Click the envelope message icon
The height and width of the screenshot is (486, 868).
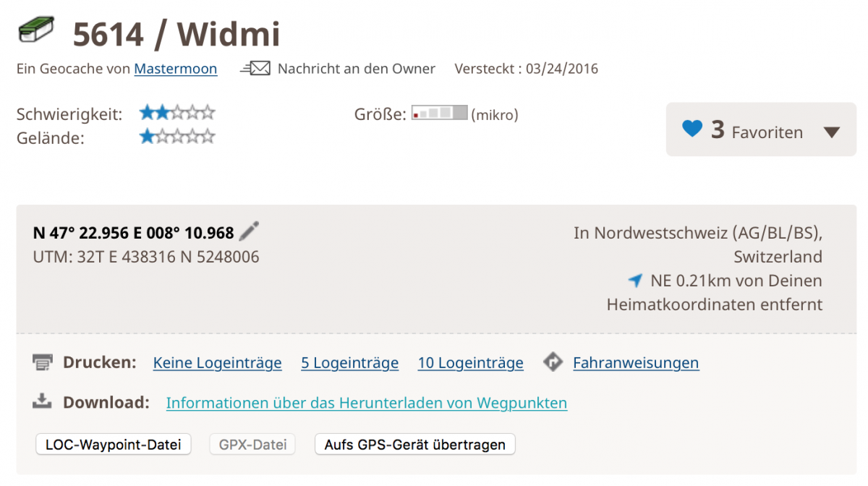(255, 69)
